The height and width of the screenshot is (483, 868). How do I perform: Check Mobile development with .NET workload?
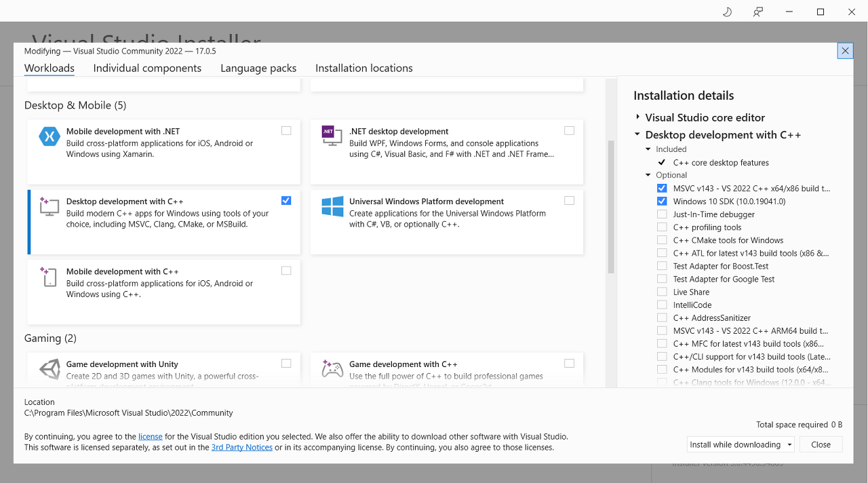[286, 130]
